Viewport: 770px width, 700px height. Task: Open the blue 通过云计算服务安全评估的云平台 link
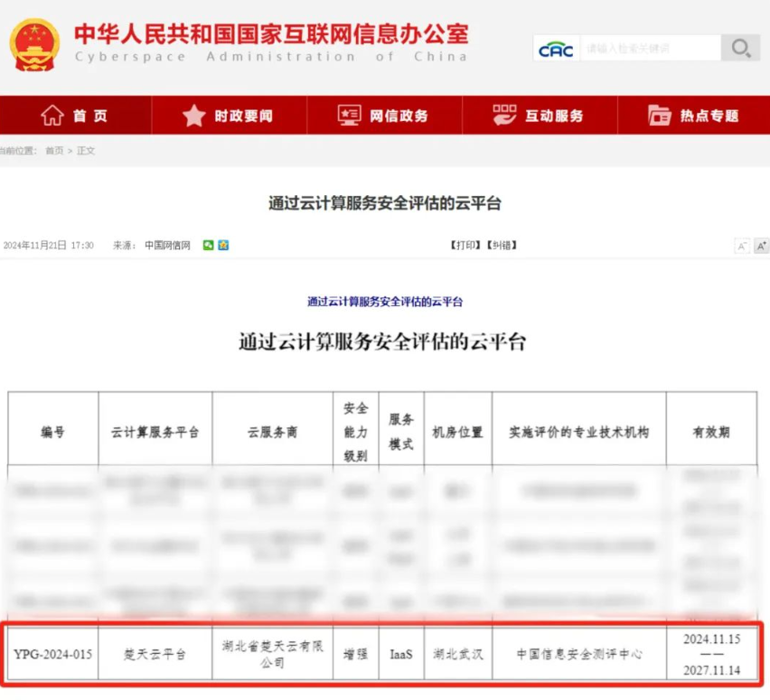385,302
